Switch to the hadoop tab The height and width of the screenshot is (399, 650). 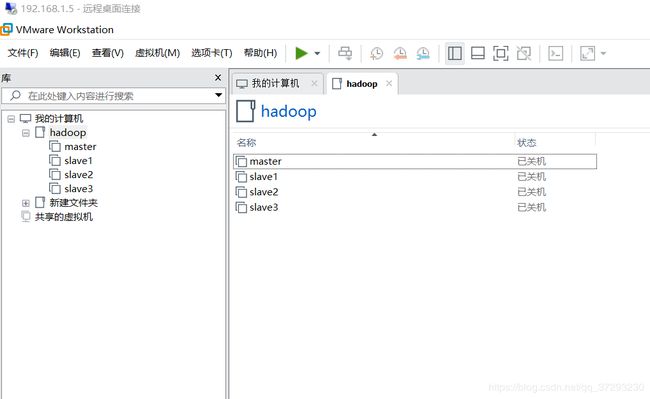(x=361, y=84)
